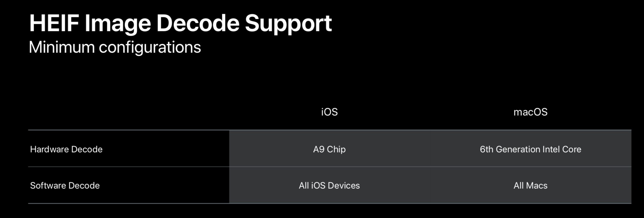Click the "All Macs" table cell

pos(530,186)
